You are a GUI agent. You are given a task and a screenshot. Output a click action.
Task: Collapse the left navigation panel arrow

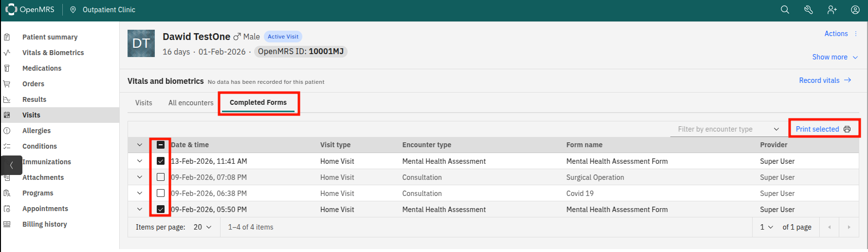pos(12,165)
